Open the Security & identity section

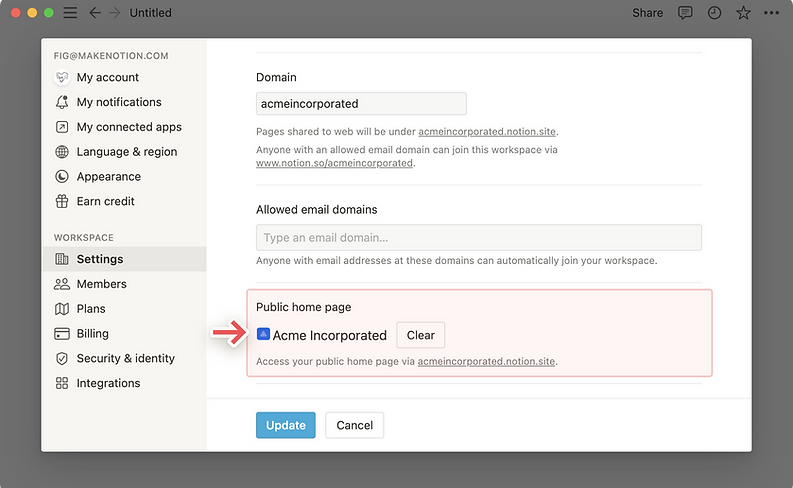coord(125,358)
